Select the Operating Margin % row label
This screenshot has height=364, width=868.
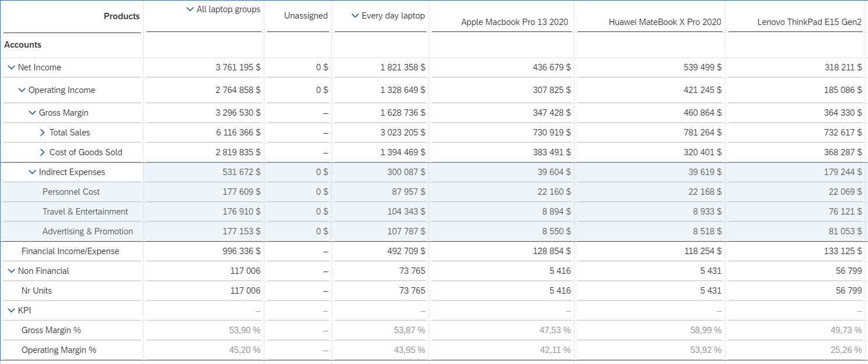coord(59,350)
